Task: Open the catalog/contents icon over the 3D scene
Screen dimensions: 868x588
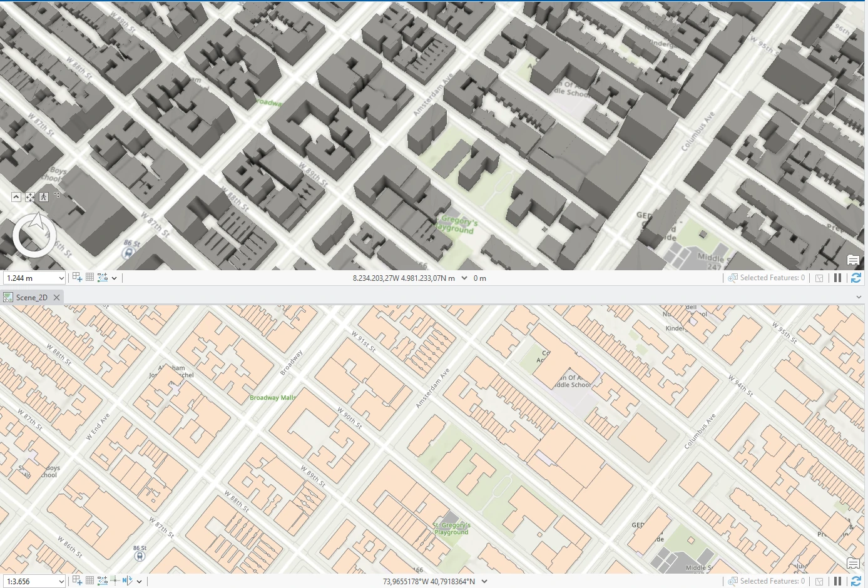Action: tap(852, 260)
